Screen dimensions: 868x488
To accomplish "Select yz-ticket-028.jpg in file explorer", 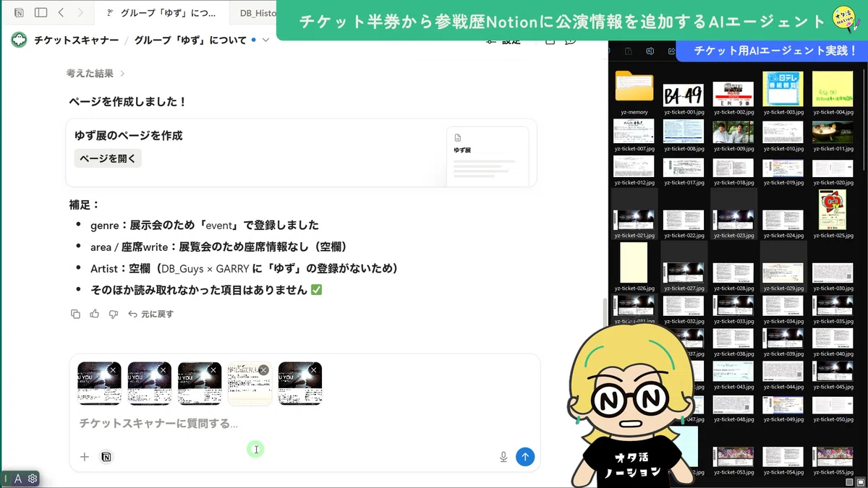I will 733,276.
